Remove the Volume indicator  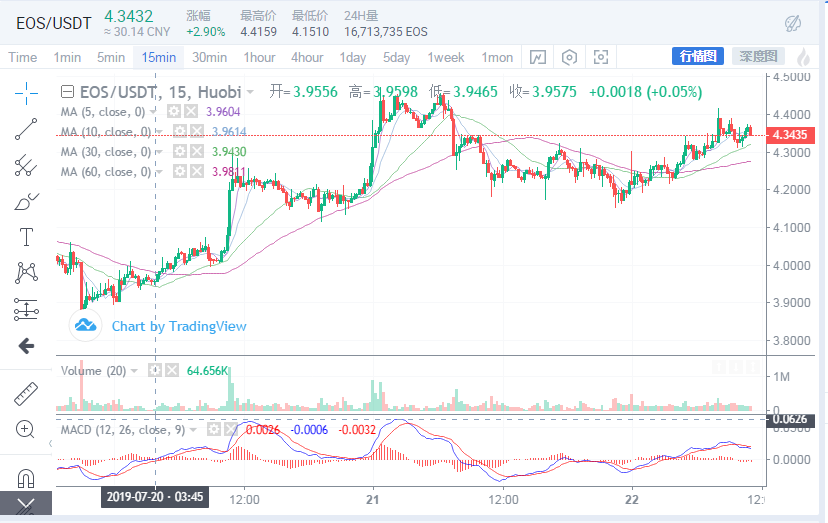[x=172, y=370]
